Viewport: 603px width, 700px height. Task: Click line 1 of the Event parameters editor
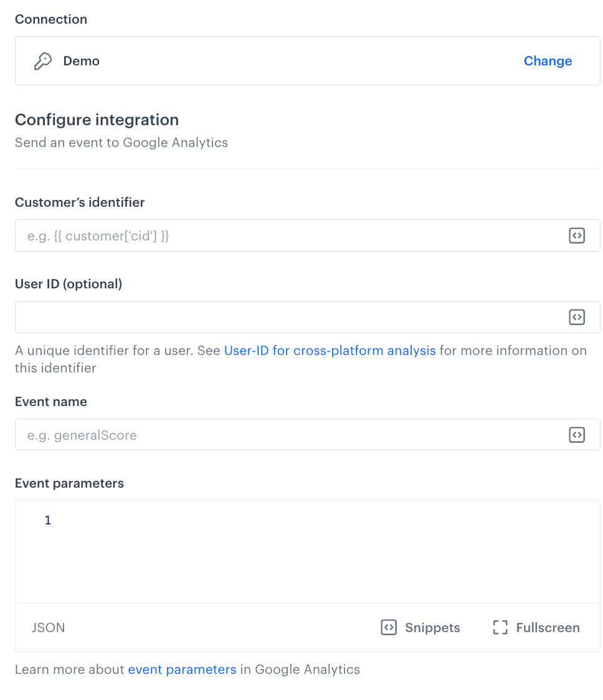click(93, 520)
